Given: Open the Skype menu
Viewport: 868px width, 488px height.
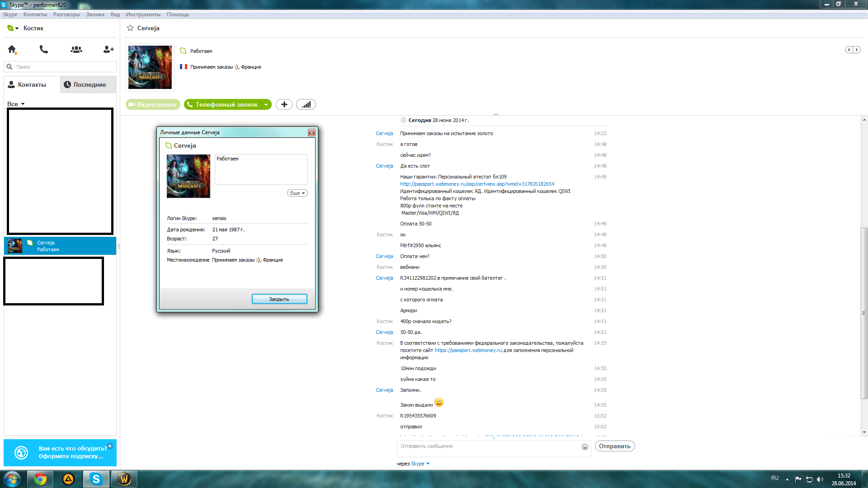Looking at the screenshot, I should (x=10, y=14).
